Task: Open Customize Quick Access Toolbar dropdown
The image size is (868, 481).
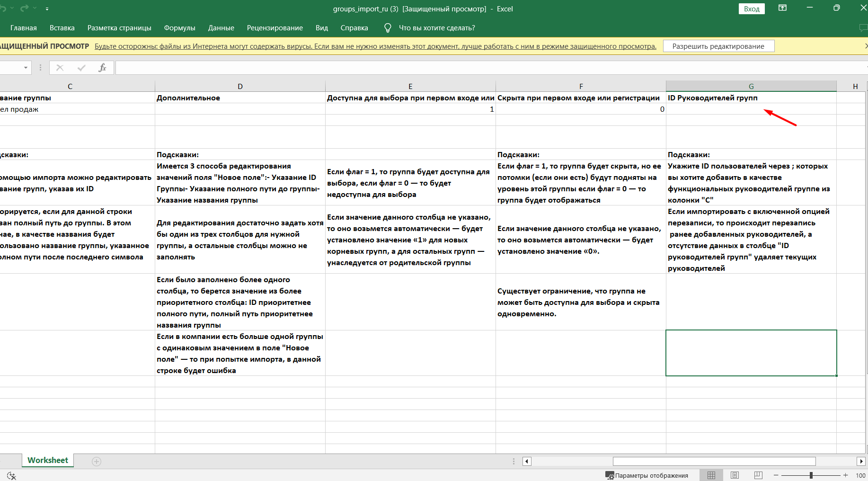Action: point(47,9)
